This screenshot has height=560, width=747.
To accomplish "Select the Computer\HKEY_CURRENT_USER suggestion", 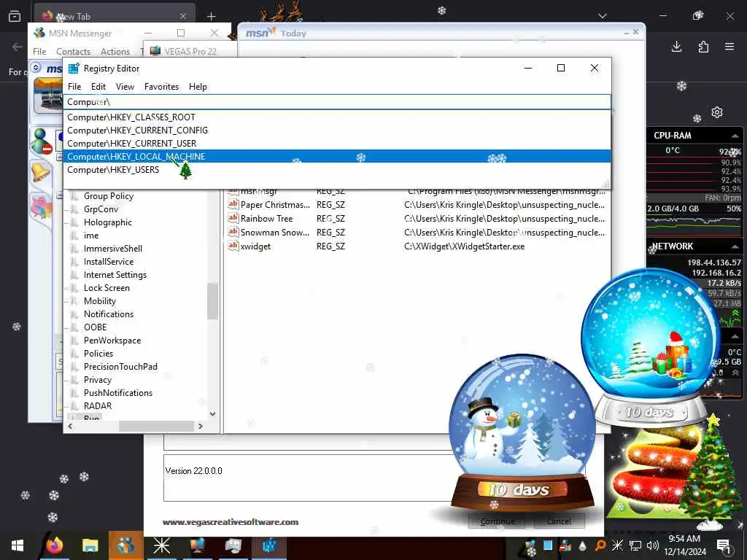I will [337, 144].
